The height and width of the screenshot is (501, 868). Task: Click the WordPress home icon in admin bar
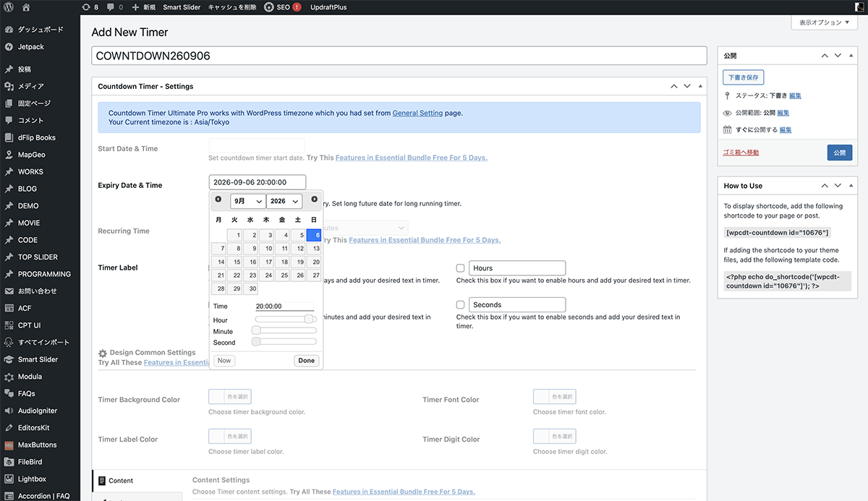click(26, 7)
